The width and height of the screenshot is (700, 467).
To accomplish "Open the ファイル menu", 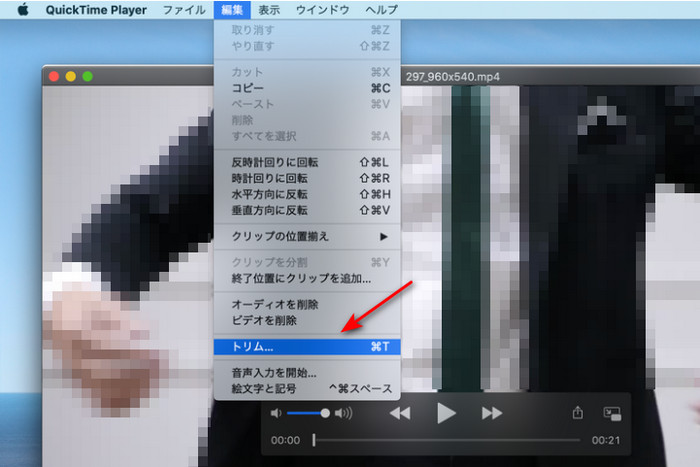I will (184, 10).
